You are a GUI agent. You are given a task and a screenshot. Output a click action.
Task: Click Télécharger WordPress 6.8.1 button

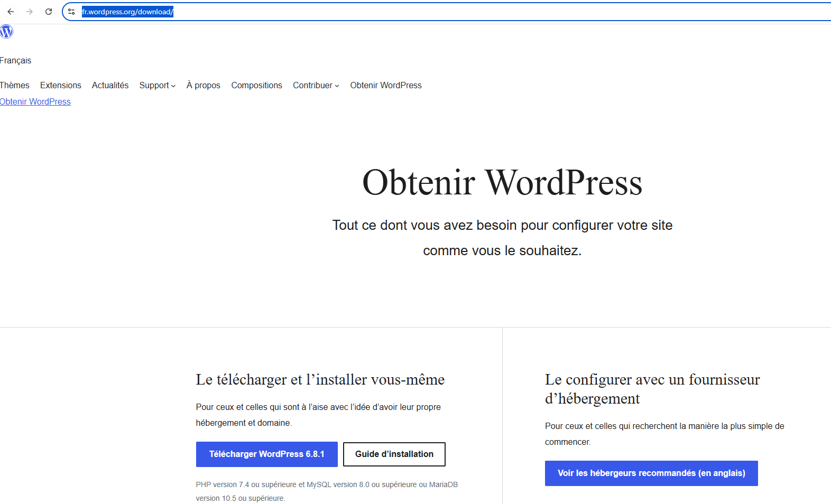pyautogui.click(x=267, y=454)
